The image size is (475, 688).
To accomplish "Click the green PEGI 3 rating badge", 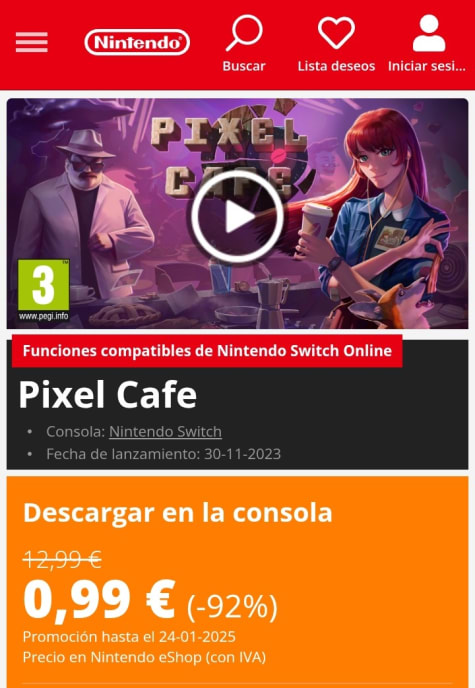I will (43, 285).
